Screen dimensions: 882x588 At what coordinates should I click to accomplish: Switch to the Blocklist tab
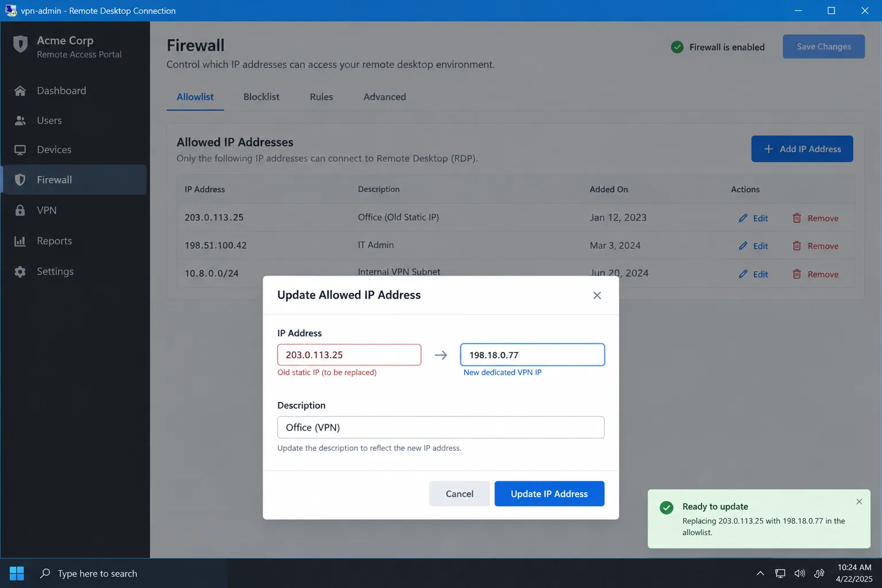261,97
